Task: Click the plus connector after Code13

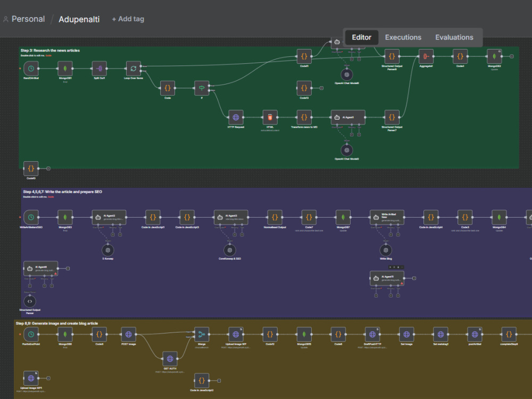Action: pos(322,88)
